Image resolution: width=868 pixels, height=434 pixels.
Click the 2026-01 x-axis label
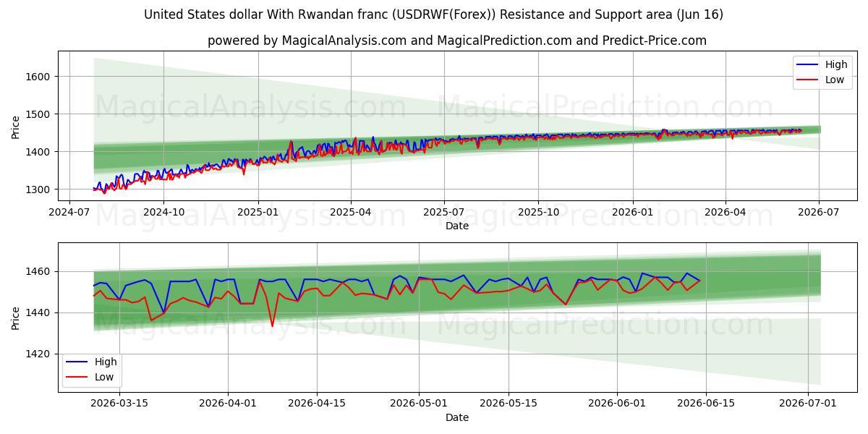tap(632, 212)
